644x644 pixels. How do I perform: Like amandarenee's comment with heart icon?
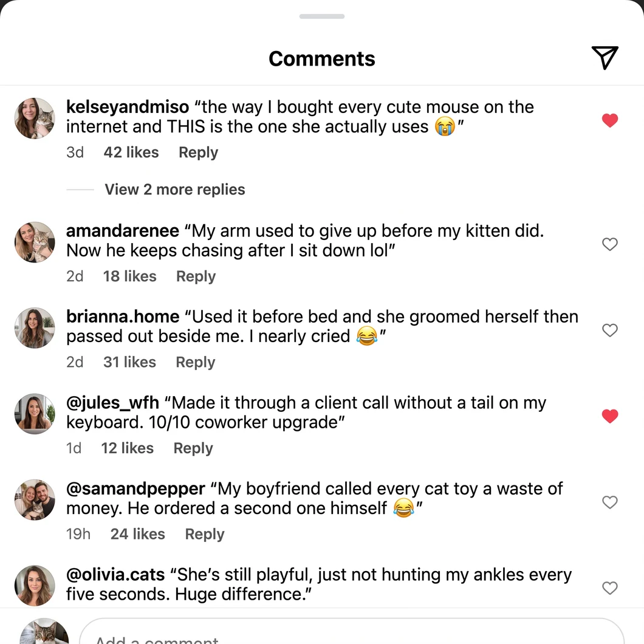click(x=610, y=244)
